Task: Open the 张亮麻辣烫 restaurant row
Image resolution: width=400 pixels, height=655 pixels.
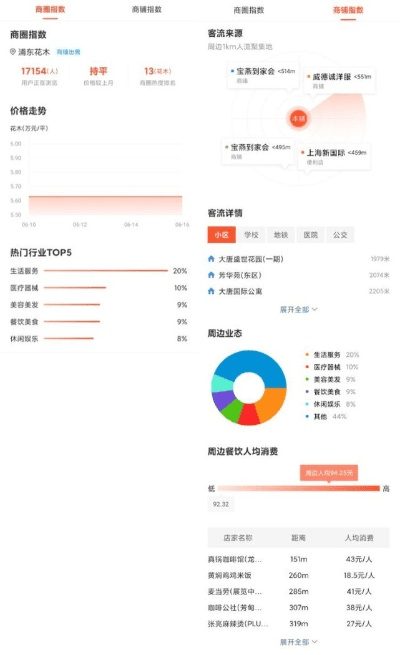Action: click(x=299, y=624)
